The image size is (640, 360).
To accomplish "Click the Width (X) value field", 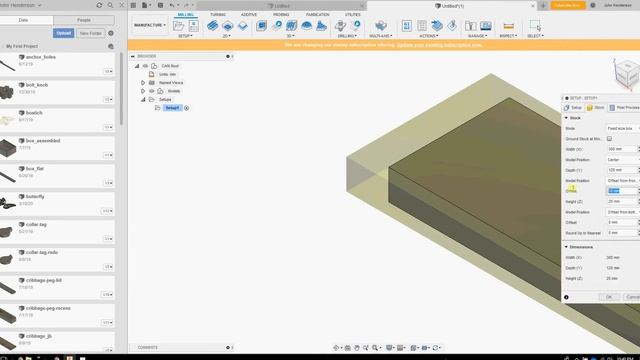I will point(621,149).
